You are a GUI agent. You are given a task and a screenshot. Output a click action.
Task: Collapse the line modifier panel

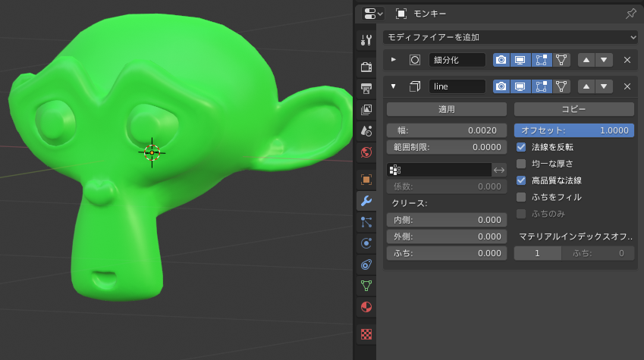pos(394,86)
